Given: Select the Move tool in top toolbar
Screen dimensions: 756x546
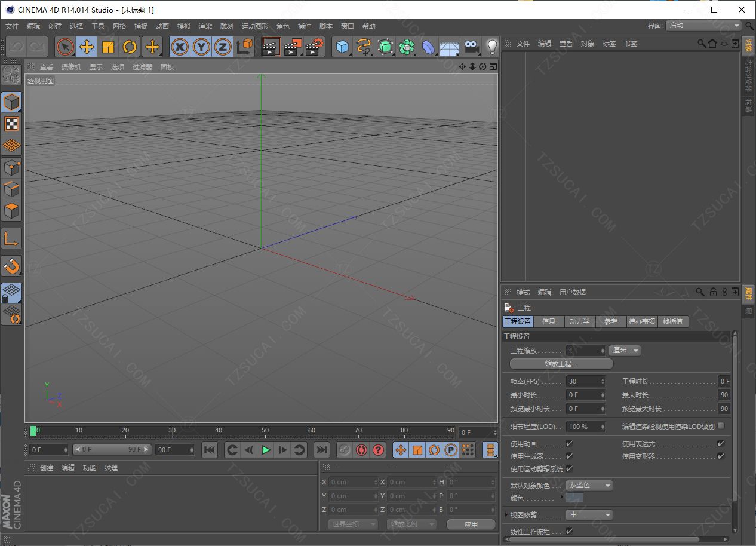Looking at the screenshot, I should click(87, 47).
